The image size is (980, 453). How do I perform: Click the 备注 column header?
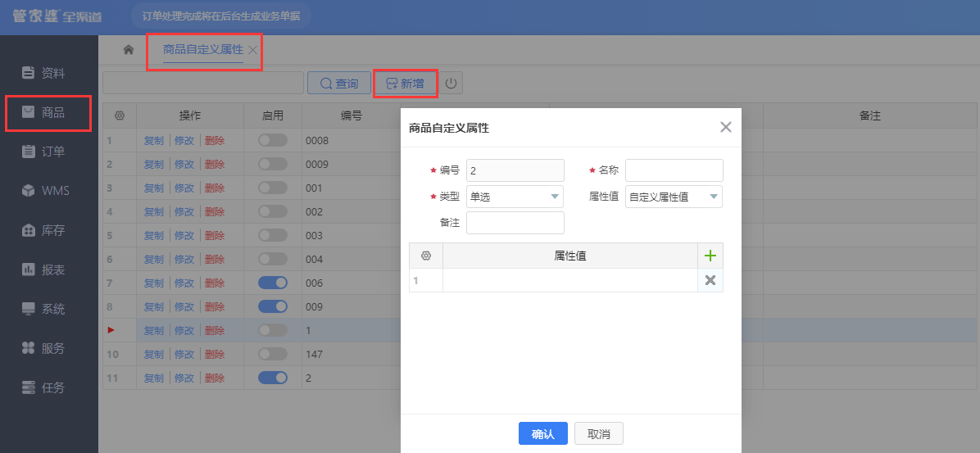point(869,116)
